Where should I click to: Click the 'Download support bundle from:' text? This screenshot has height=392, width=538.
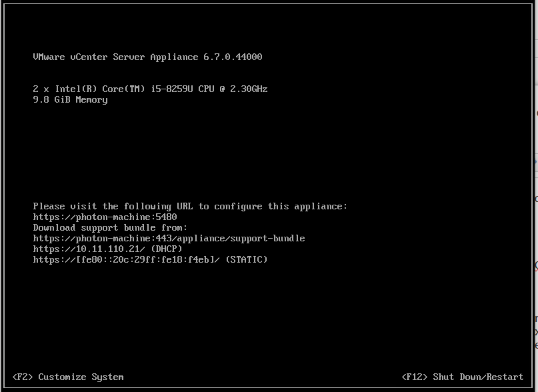[110, 227]
